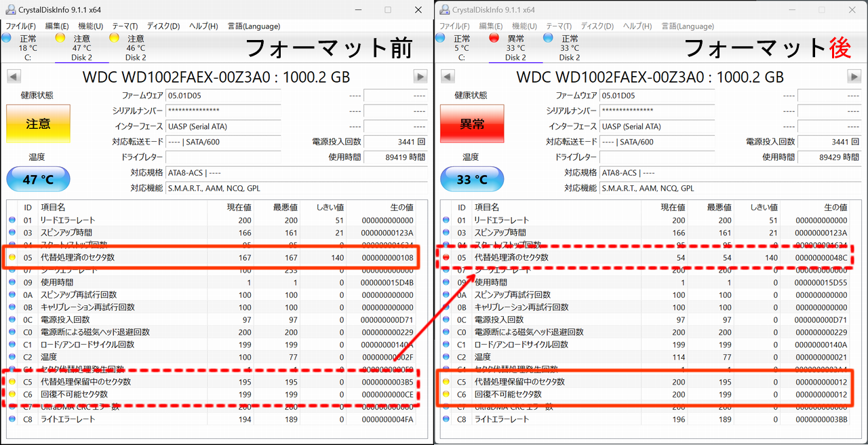Select raw value 00000000048C in right window
The height and width of the screenshot is (445, 868).
821,258
